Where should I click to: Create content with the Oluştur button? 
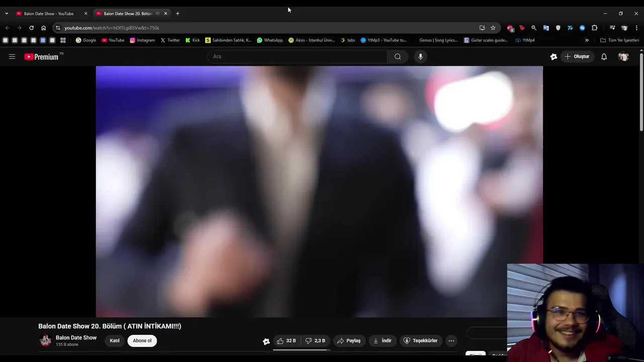click(577, 57)
